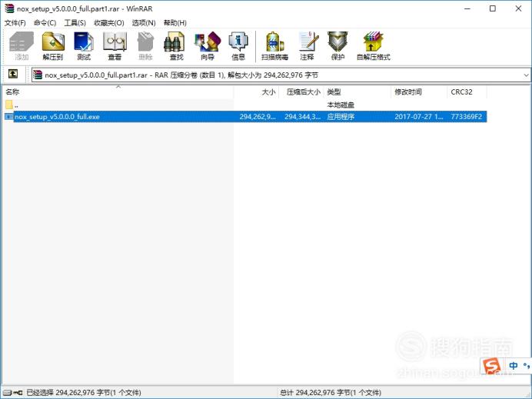Click the SFX (自解压格式) icon
The height and width of the screenshot is (399, 532).
pyautogui.click(x=373, y=46)
